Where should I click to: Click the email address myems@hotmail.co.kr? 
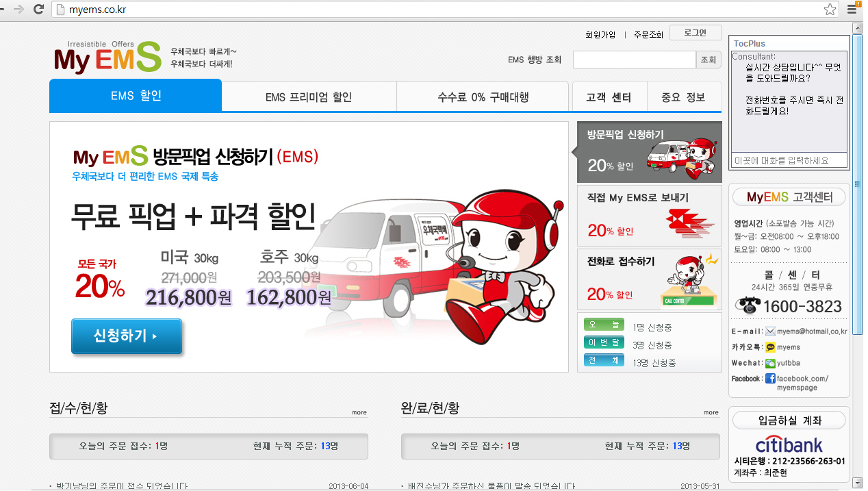[x=812, y=331]
